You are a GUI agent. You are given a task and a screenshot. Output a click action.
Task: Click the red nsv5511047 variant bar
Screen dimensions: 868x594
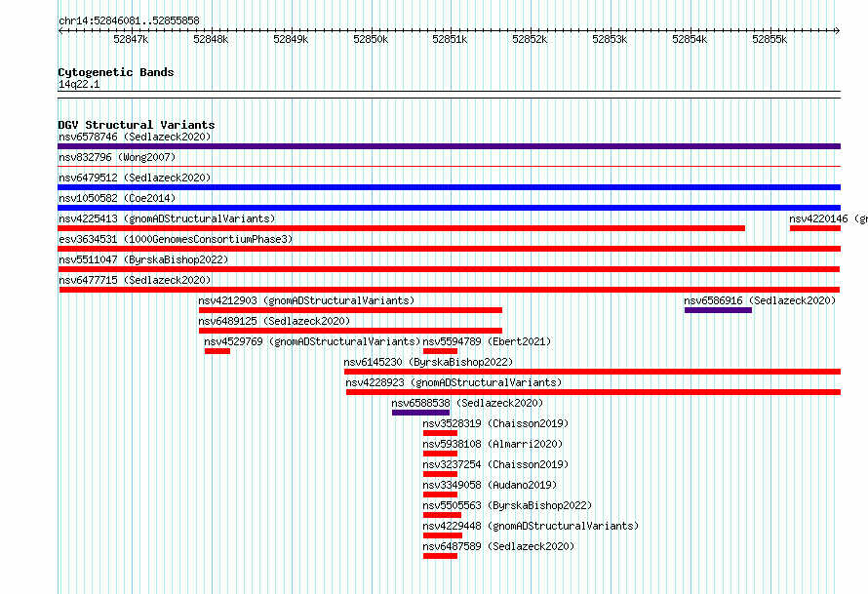click(449, 269)
